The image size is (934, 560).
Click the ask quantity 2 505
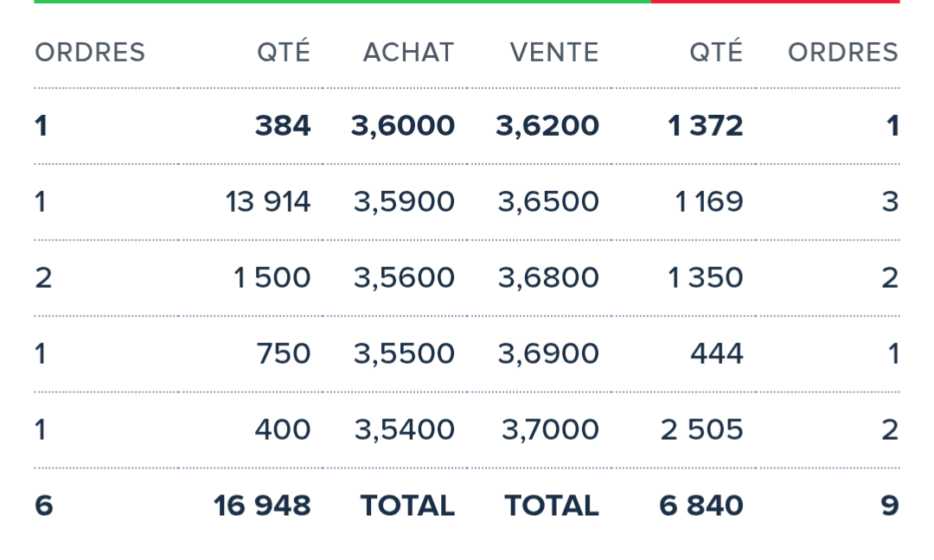701,430
